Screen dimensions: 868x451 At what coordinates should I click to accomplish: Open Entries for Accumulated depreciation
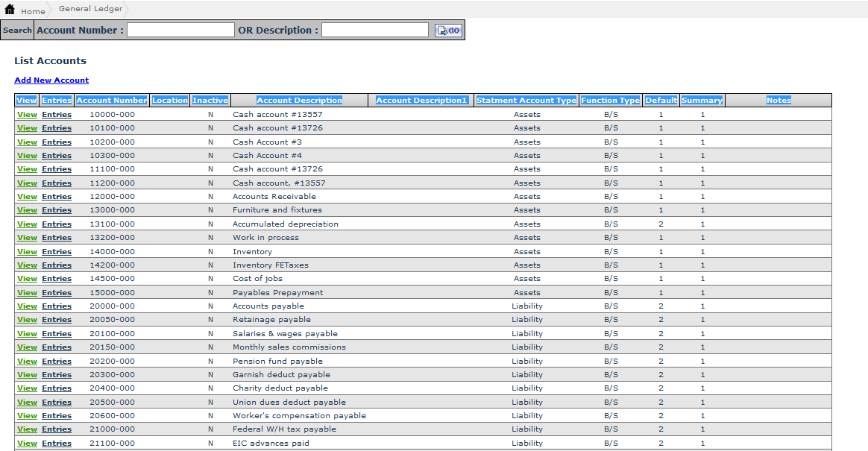coord(57,224)
